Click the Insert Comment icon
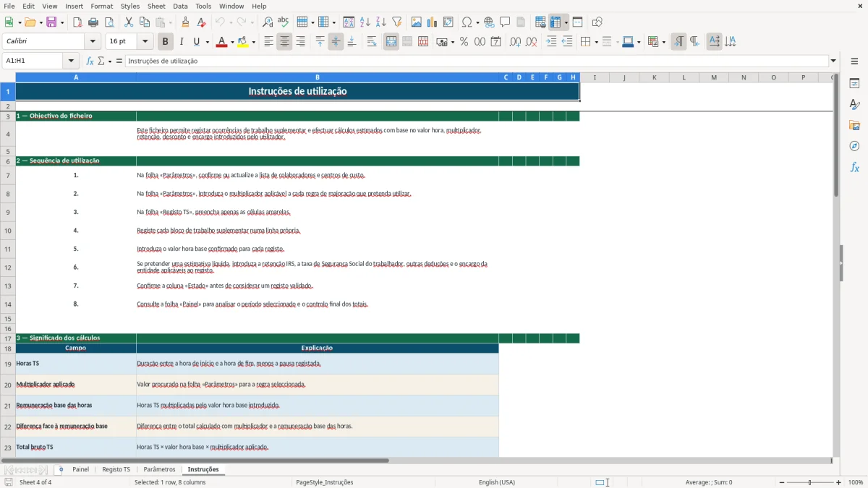 (x=505, y=22)
